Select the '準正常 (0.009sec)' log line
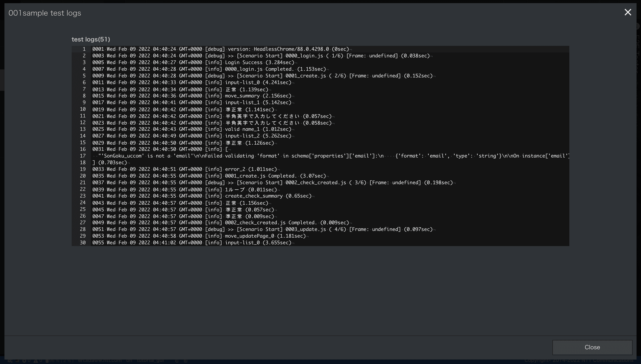 click(x=185, y=216)
